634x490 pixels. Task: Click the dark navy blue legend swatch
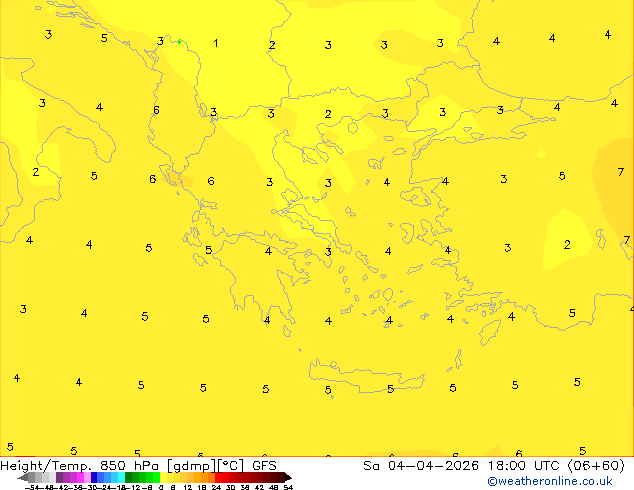tap(94, 477)
